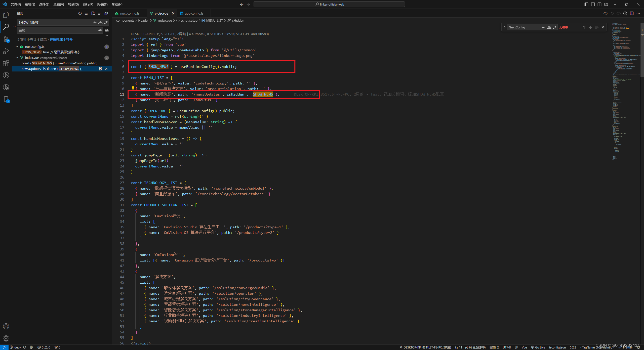
Task: Toggle search details ellipsis under replace field
Action: tap(106, 36)
